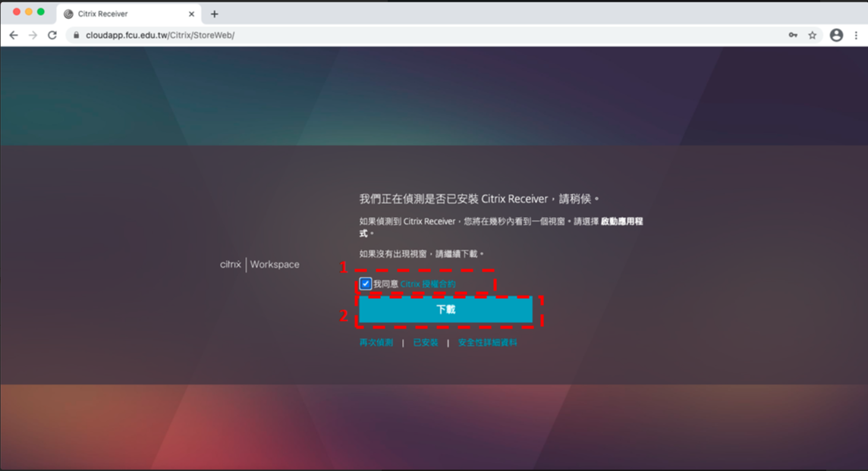The width and height of the screenshot is (868, 471).
Task: Go forward using the forward arrow
Action: coord(33,35)
